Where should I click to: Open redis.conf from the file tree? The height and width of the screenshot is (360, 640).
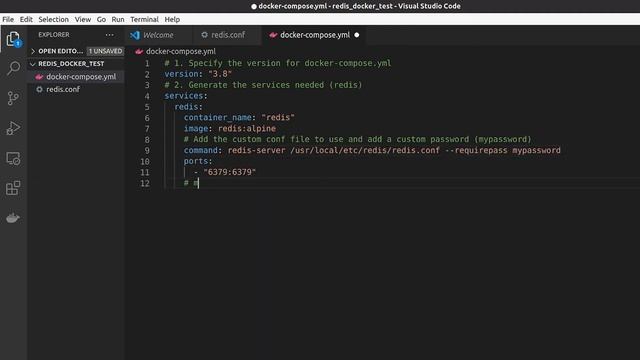pos(76,89)
